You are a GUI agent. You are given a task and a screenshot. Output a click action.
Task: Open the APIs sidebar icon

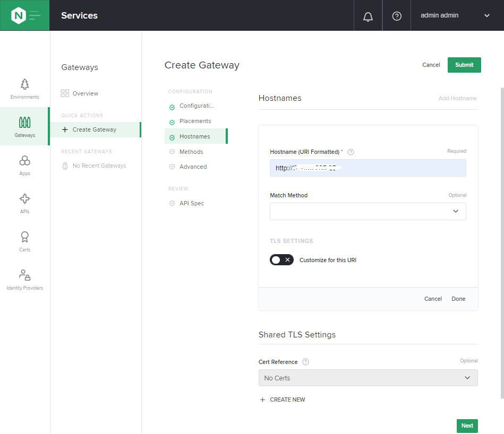(25, 199)
